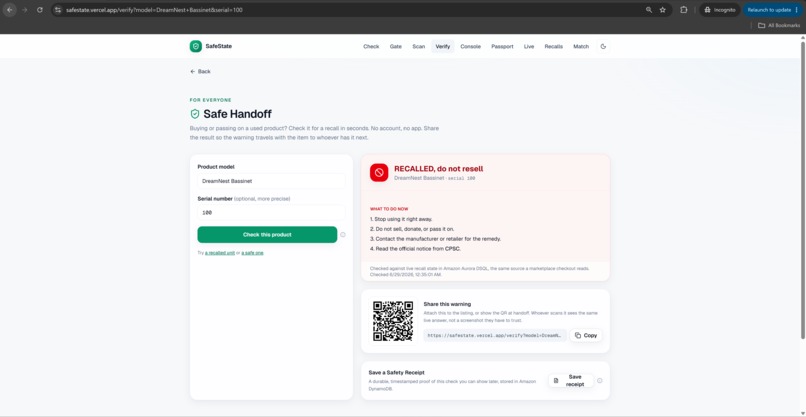The height and width of the screenshot is (417, 806).
Task: Click the Serial number input field
Action: (x=271, y=212)
